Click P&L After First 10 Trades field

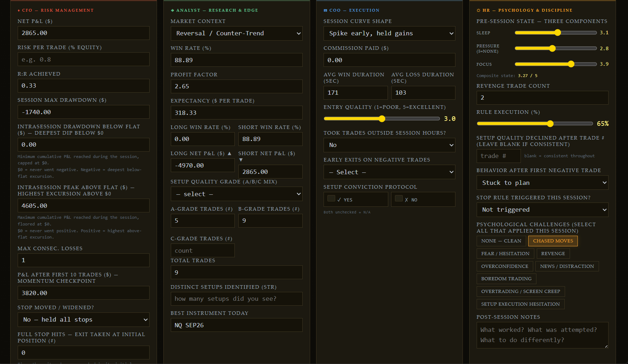83,293
